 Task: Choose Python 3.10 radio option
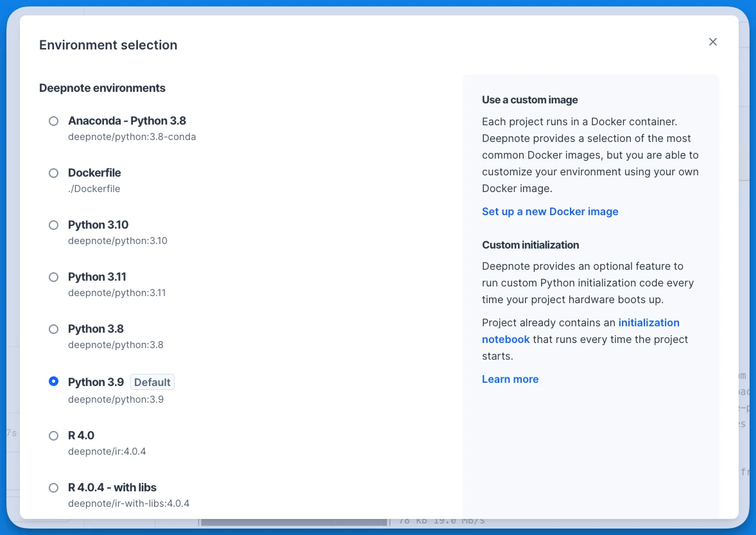pyautogui.click(x=53, y=225)
